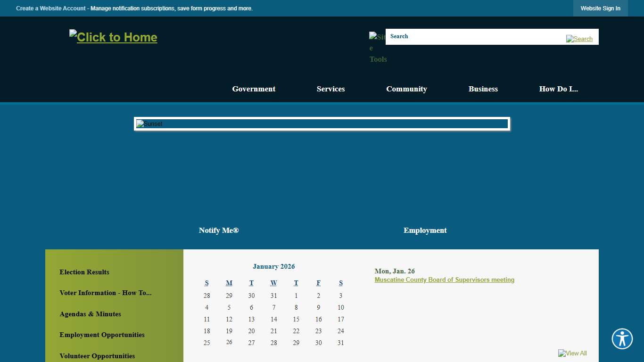The width and height of the screenshot is (644, 362).
Task: Open the Board of Supervisors meeting link
Action: 444,280
